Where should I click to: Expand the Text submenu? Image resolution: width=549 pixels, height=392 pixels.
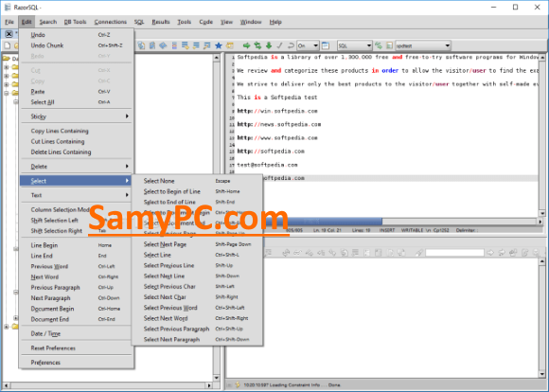tap(76, 195)
